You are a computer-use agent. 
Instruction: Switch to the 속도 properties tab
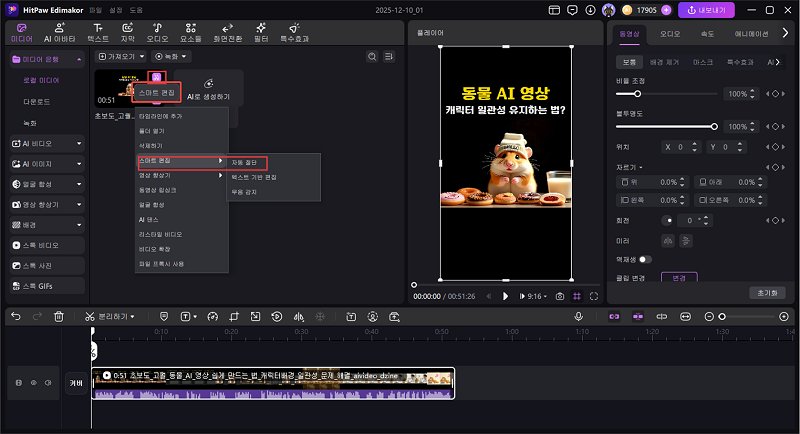pos(707,34)
